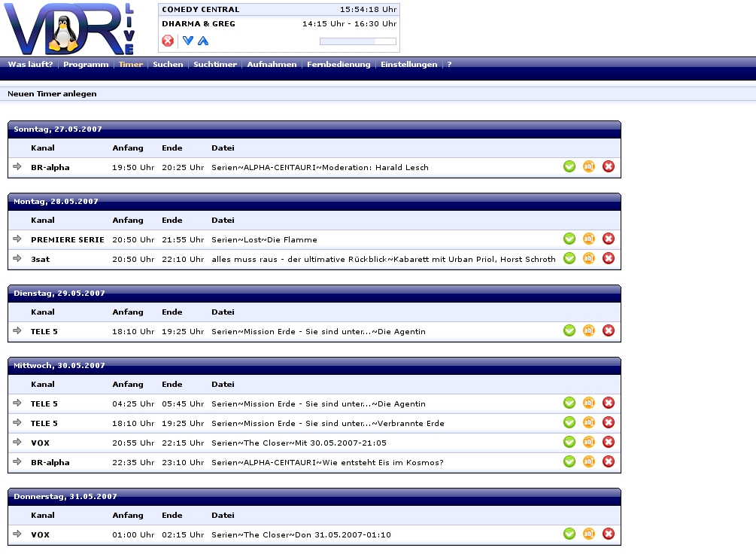Delete the 3sat 20:50 Uhr timer

tap(609, 258)
